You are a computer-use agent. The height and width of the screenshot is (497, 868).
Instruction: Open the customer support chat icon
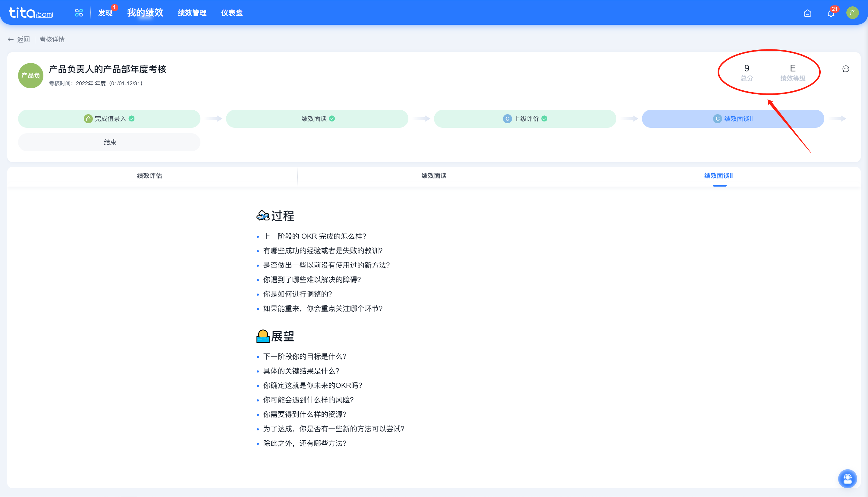pos(848,479)
